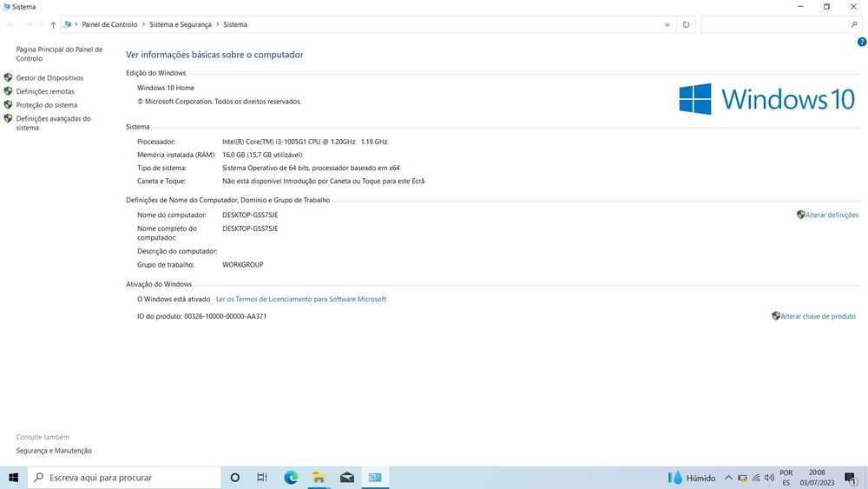Open Cortana circle icon on taskbar
Image resolution: width=868 pixels, height=489 pixels.
pyautogui.click(x=234, y=478)
